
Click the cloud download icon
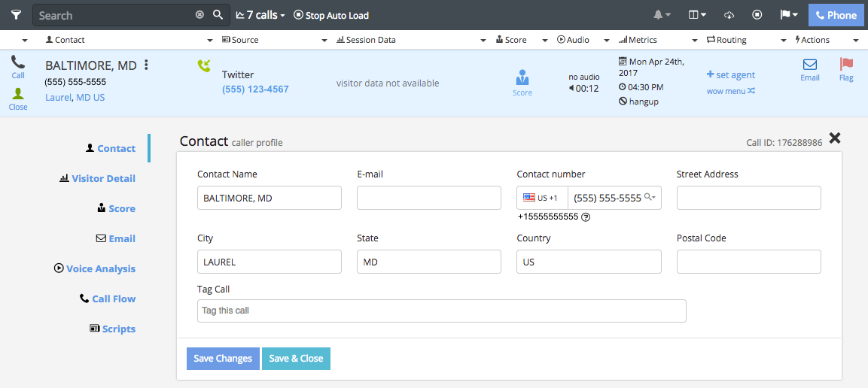coord(729,15)
